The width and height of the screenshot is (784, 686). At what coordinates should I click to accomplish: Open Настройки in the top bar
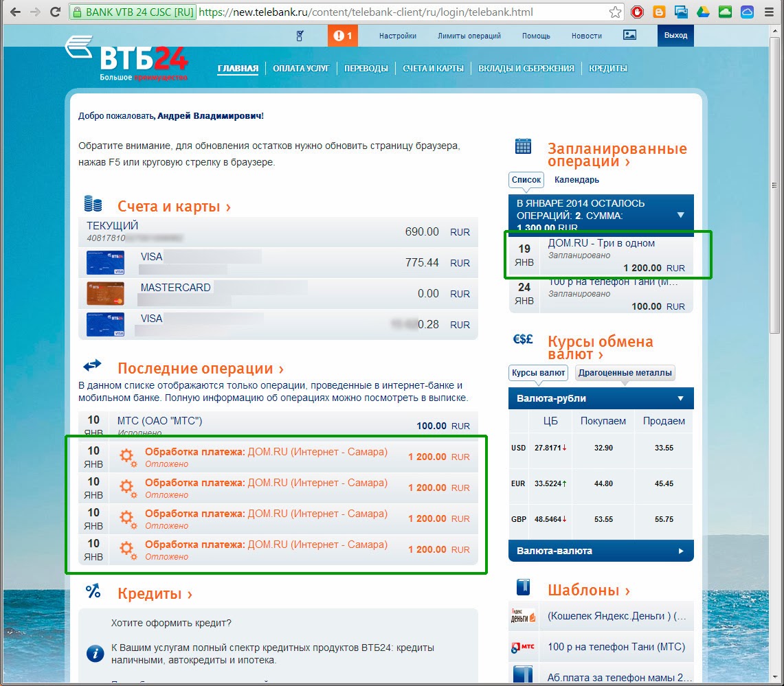[x=398, y=36]
